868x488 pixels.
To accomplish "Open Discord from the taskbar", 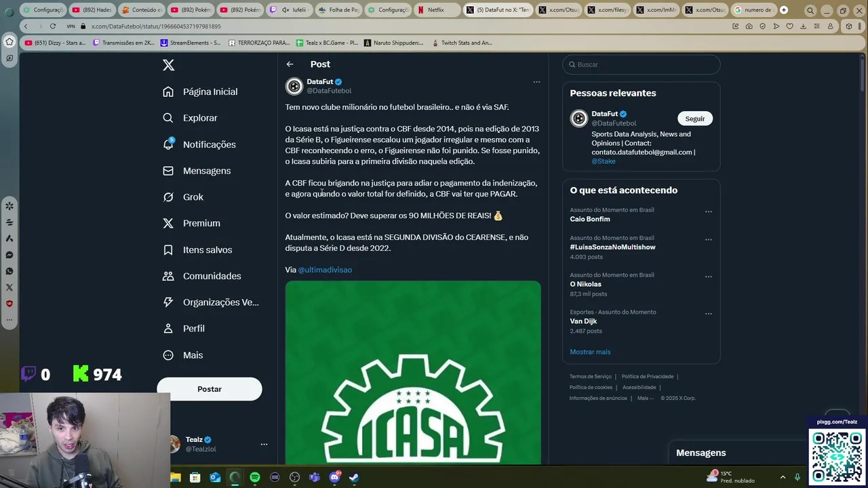I will pyautogui.click(x=334, y=477).
